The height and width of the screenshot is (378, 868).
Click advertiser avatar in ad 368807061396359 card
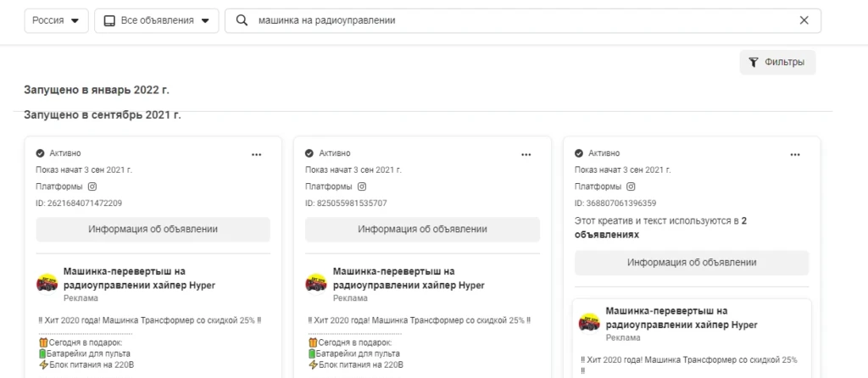(590, 323)
